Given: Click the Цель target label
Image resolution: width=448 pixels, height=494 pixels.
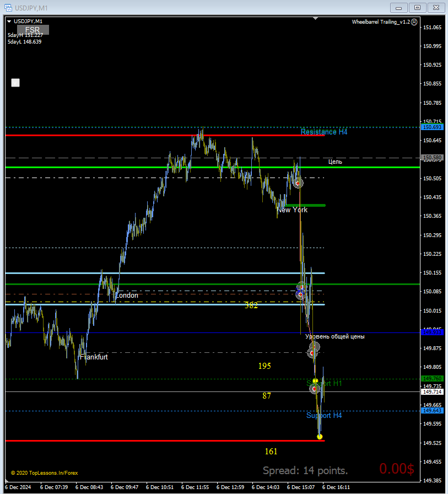Looking at the screenshot, I should coord(335,162).
